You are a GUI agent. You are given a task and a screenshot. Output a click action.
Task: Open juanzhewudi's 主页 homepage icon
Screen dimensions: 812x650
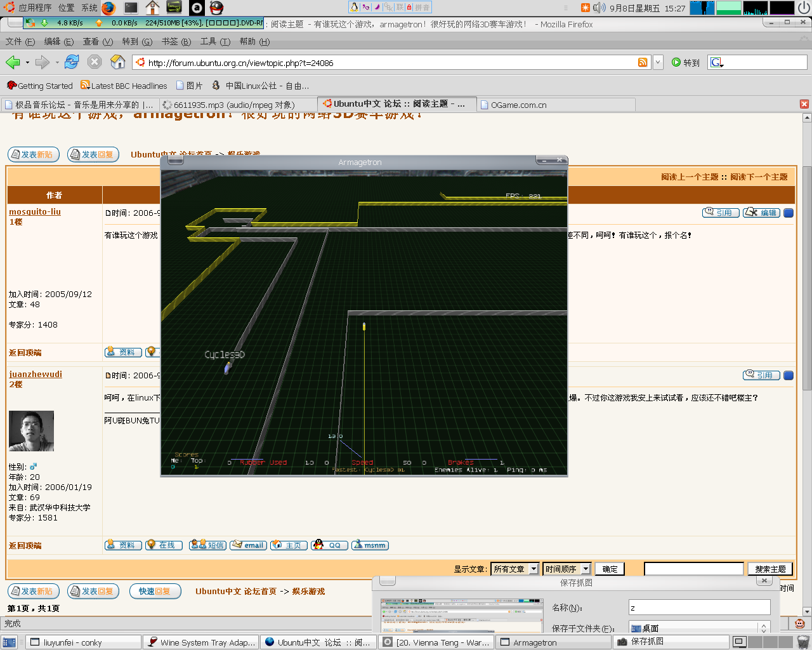pos(289,545)
